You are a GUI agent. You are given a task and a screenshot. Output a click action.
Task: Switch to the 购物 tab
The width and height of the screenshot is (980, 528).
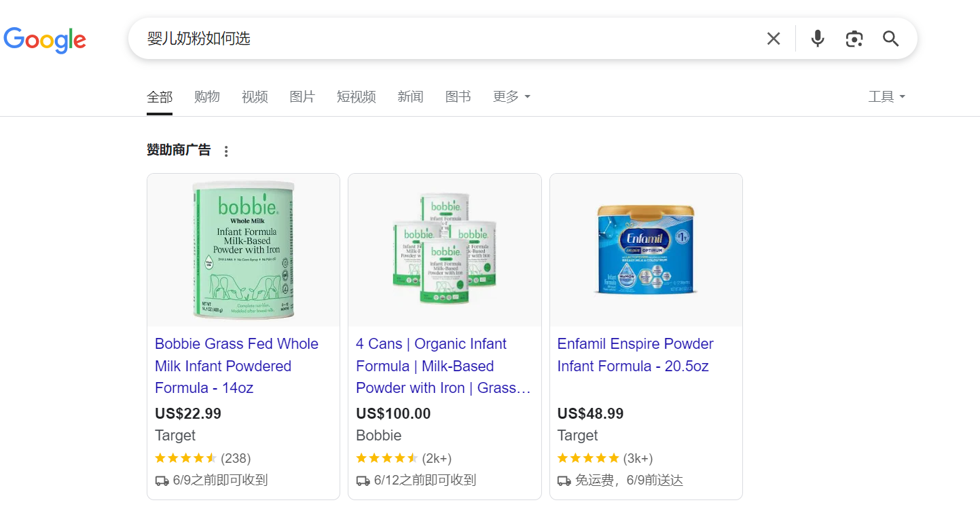point(207,96)
